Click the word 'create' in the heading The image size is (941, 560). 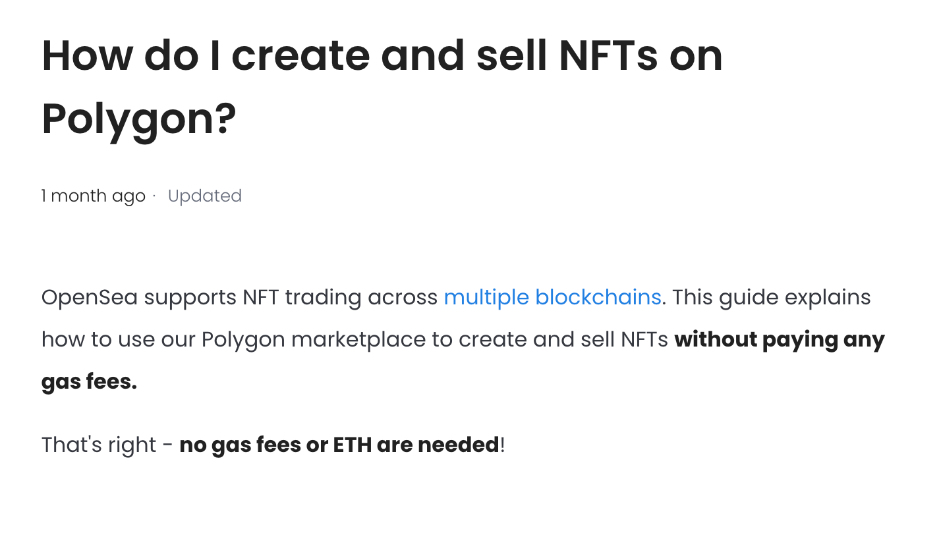pyautogui.click(x=300, y=55)
